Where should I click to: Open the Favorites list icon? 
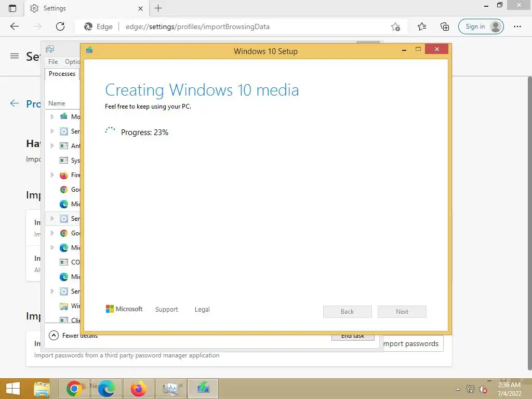click(x=422, y=26)
